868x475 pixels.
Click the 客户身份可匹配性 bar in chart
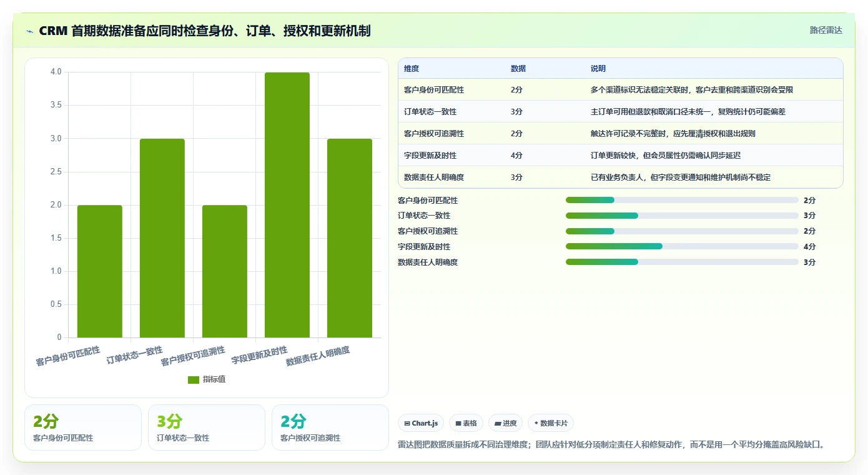(100, 271)
